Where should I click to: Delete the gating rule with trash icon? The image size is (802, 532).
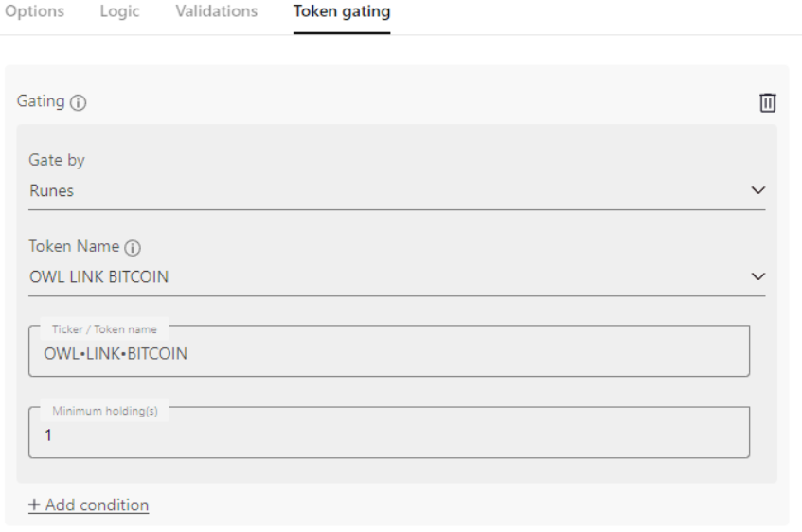click(768, 102)
